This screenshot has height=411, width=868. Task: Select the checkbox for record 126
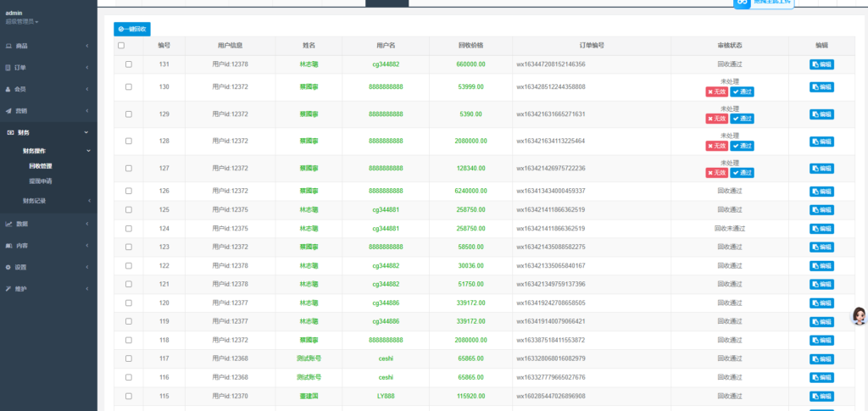tap(129, 191)
